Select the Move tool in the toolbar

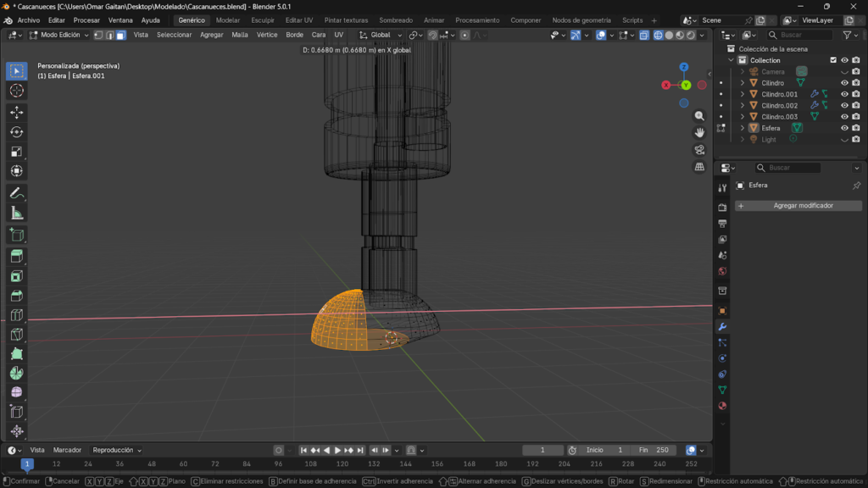(17, 112)
